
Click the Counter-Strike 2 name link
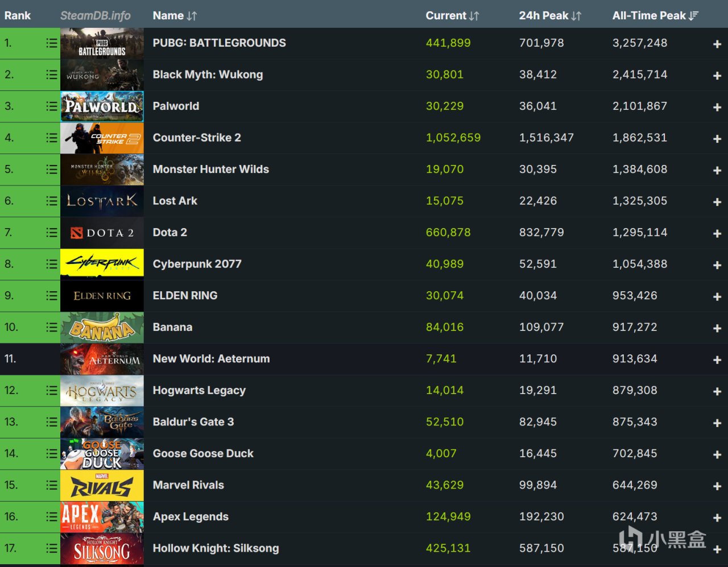(x=197, y=138)
